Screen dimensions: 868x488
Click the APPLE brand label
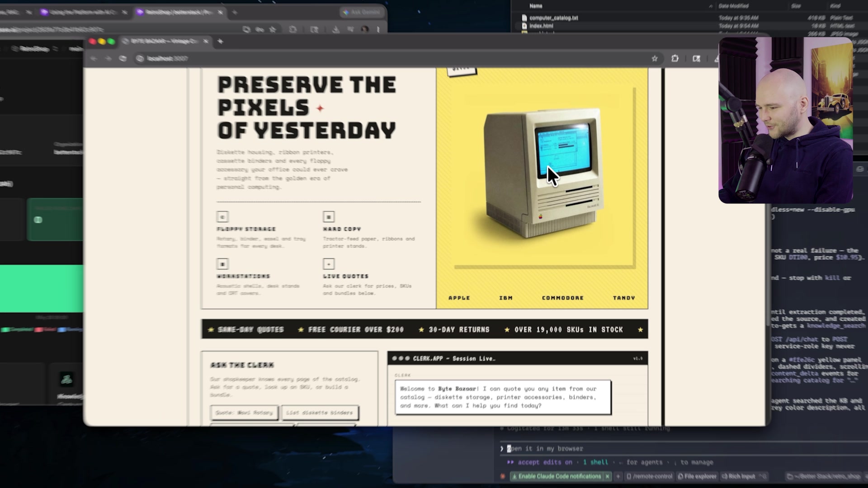[459, 298]
